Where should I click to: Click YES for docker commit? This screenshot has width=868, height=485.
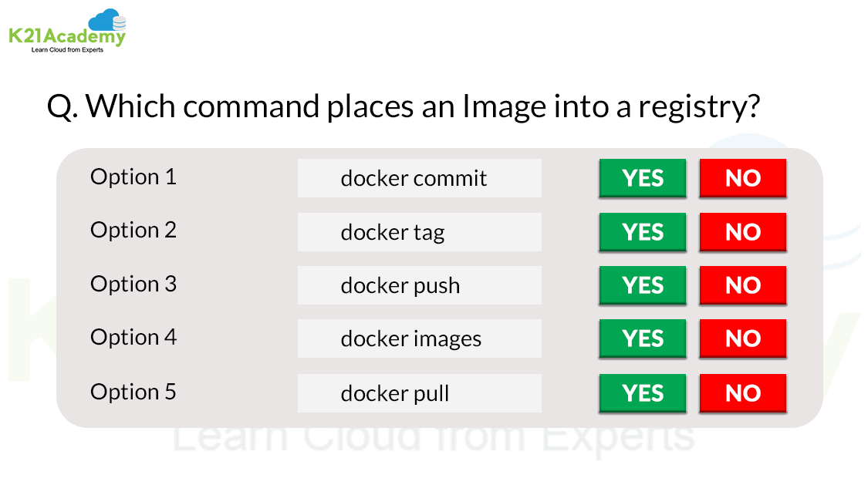(x=642, y=178)
